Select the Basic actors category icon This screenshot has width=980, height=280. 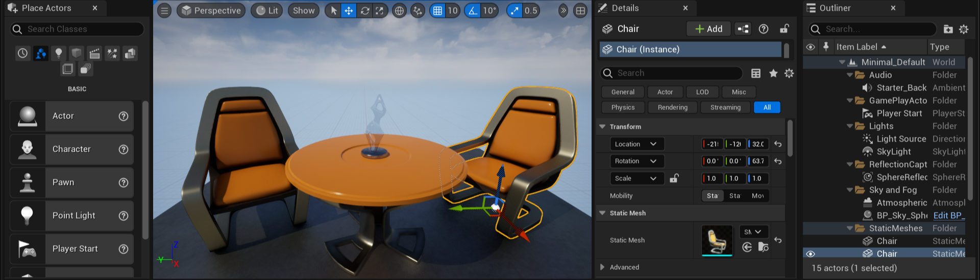point(41,53)
